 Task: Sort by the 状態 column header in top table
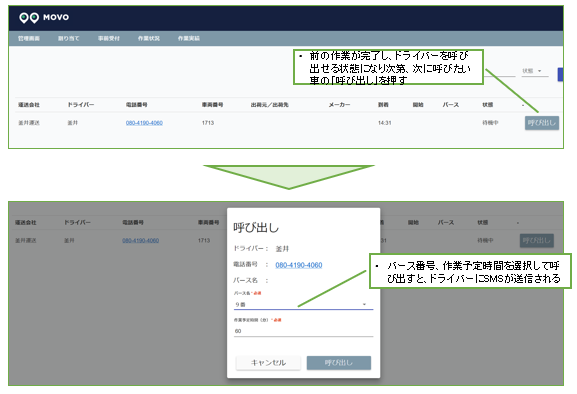pyautogui.click(x=488, y=105)
